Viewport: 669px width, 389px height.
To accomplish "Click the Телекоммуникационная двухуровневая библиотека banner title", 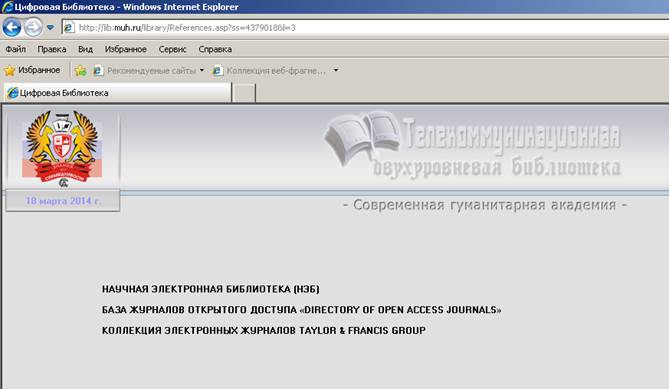I will (x=497, y=147).
